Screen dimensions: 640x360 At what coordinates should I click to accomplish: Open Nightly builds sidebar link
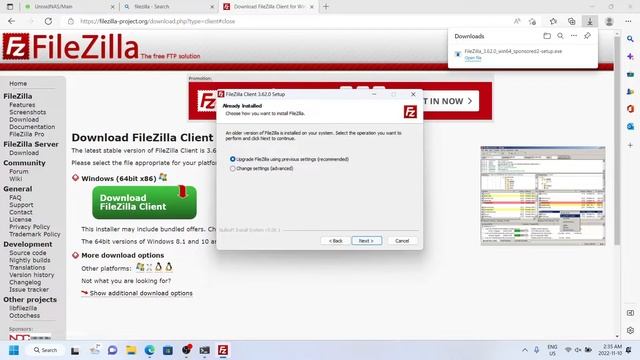(30, 260)
